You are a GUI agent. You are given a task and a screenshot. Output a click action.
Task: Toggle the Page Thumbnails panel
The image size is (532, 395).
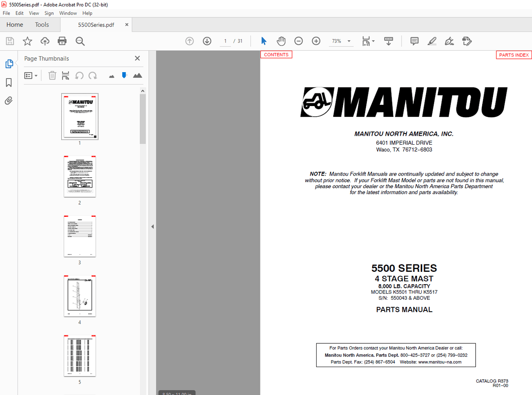tap(9, 64)
